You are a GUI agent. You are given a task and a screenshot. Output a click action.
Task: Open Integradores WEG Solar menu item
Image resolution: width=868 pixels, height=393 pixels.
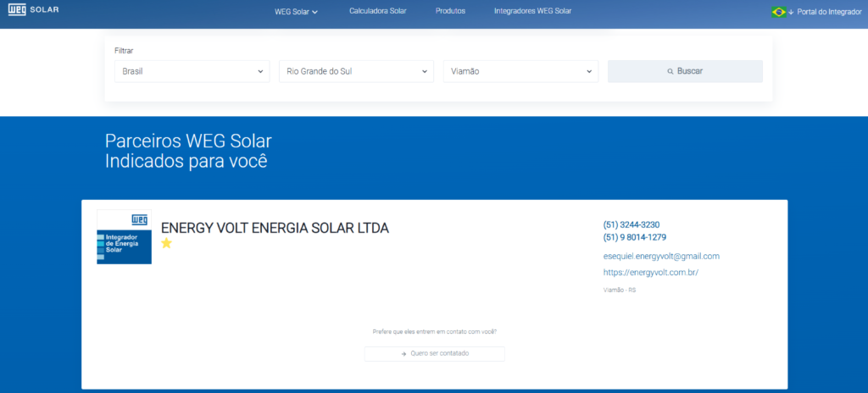click(x=532, y=12)
